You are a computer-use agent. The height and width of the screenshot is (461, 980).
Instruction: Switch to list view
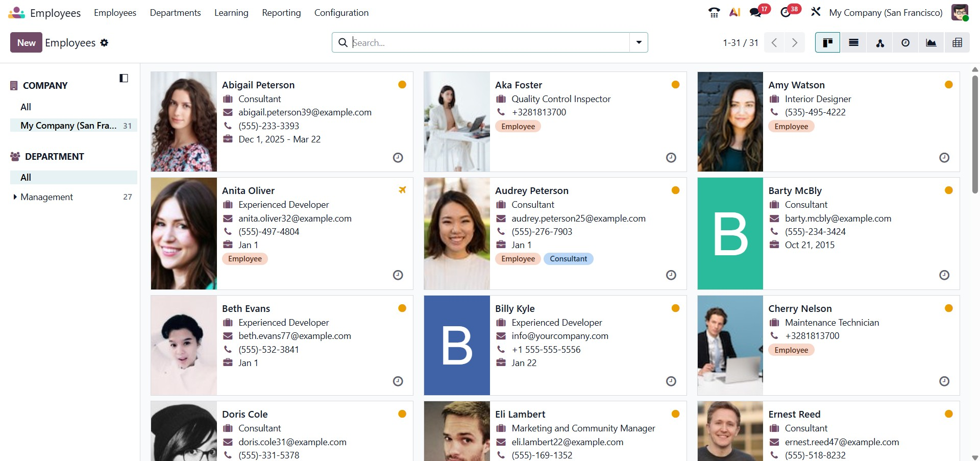coord(853,43)
